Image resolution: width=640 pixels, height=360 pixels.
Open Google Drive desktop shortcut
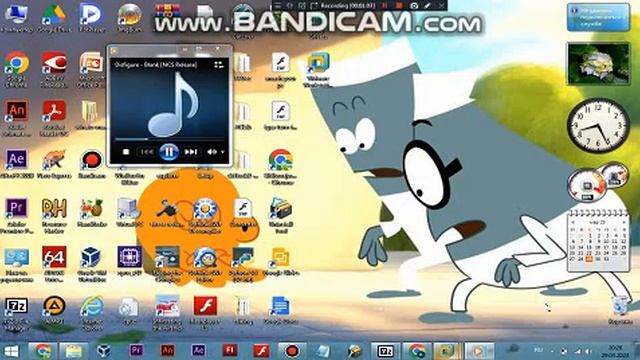[x=54, y=18]
